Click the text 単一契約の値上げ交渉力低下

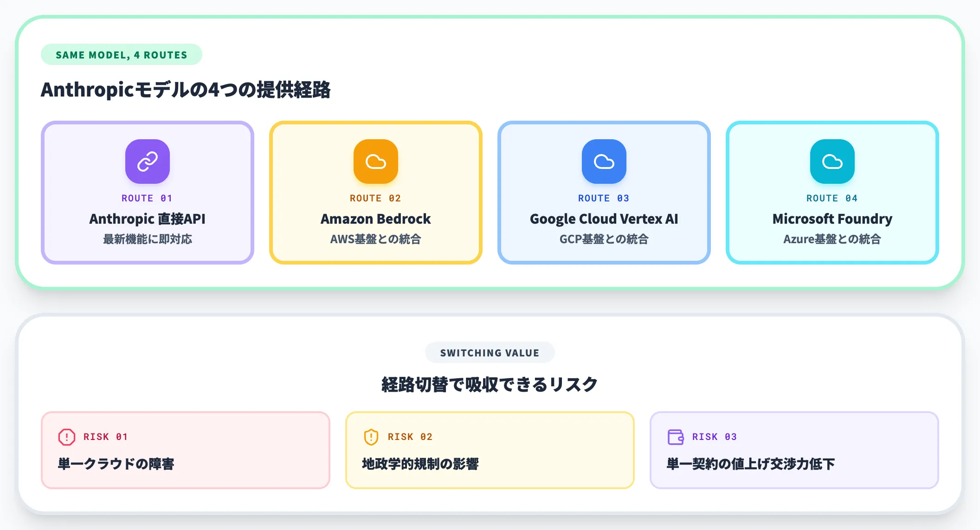[x=751, y=464]
